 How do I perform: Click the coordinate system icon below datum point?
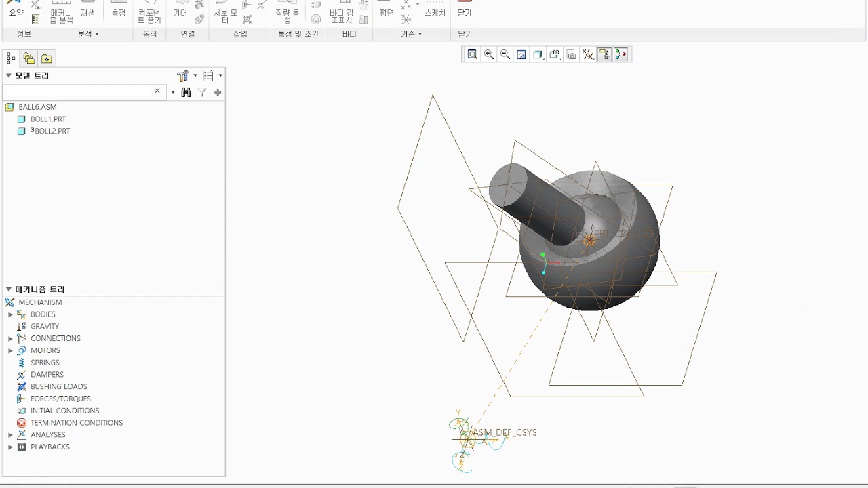[x=406, y=20]
